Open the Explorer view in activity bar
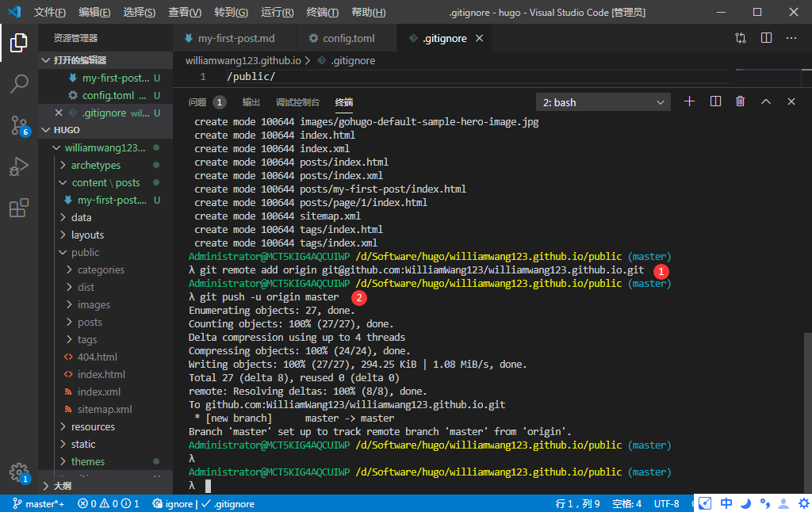The image size is (812, 512). (x=19, y=43)
